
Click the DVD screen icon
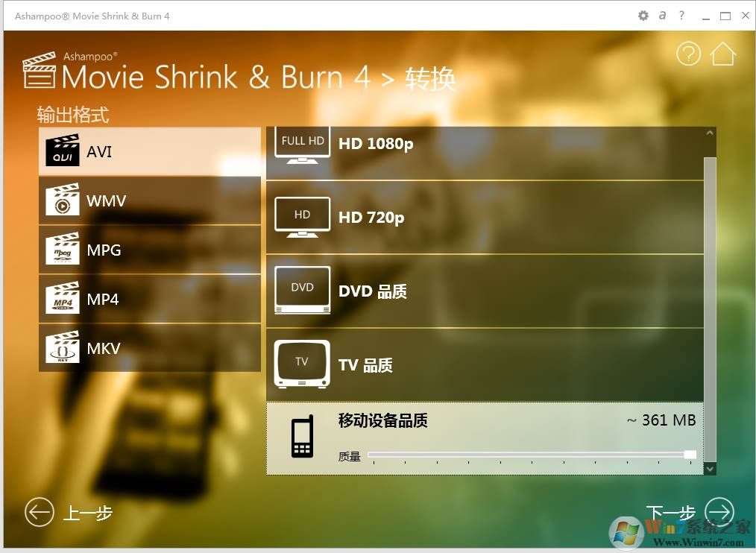click(302, 289)
